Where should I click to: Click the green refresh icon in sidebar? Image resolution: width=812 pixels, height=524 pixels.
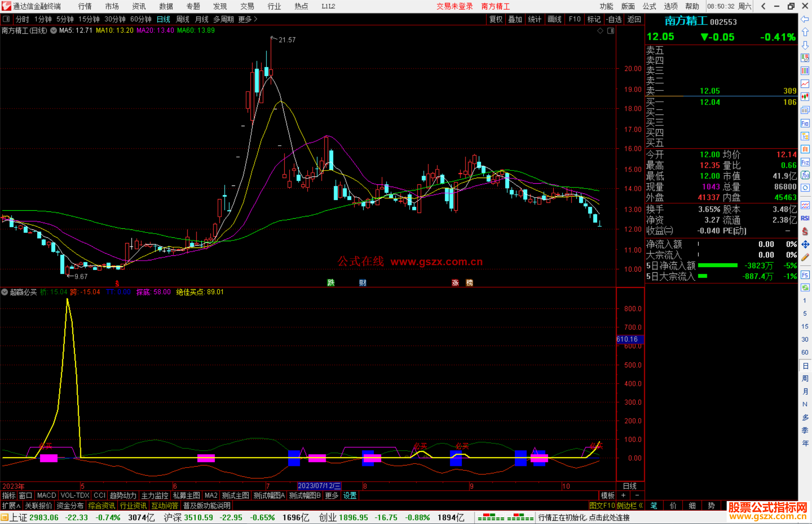[x=805, y=288]
